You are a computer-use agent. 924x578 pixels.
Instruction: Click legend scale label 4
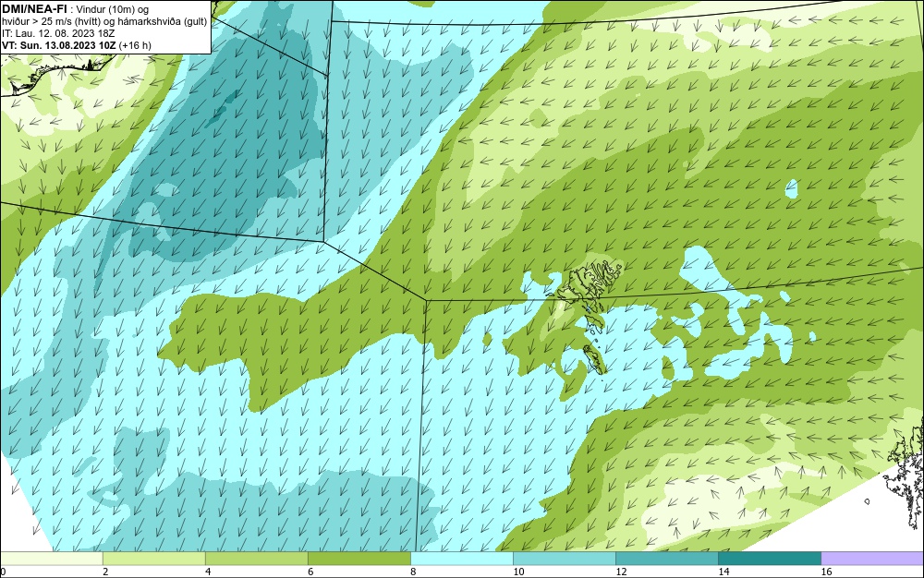pos(207,572)
